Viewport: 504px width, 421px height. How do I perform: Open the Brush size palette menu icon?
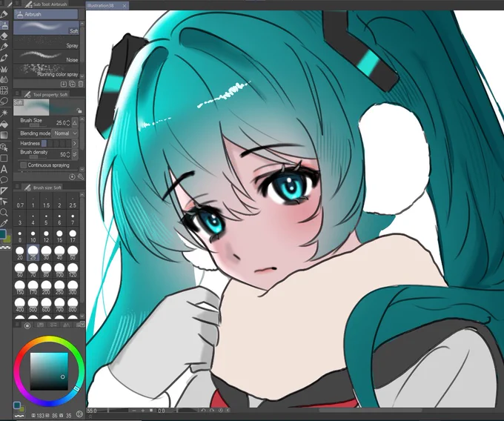[x=17, y=187]
